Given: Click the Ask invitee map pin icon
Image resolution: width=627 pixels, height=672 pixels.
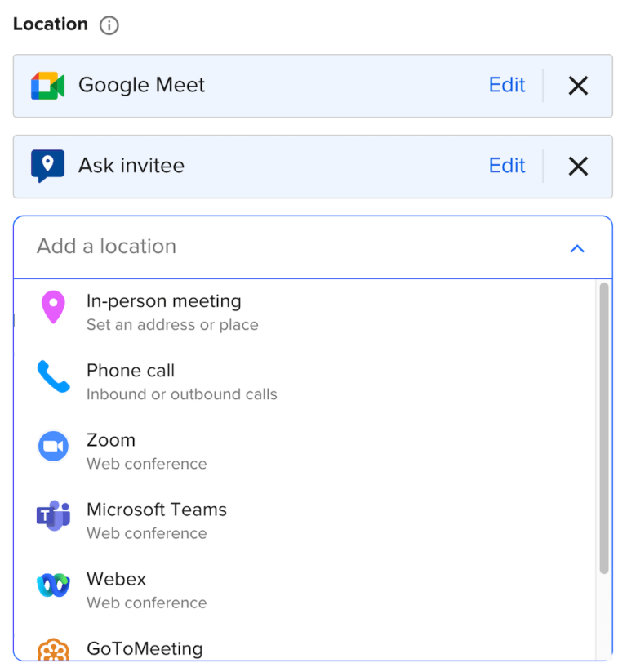Looking at the screenshot, I should tap(47, 166).
